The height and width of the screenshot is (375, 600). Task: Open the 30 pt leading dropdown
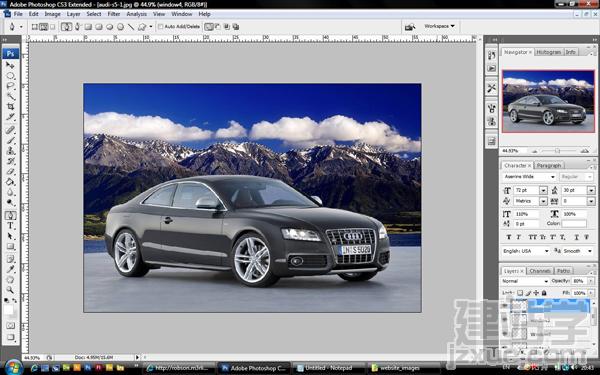pyautogui.click(x=591, y=190)
